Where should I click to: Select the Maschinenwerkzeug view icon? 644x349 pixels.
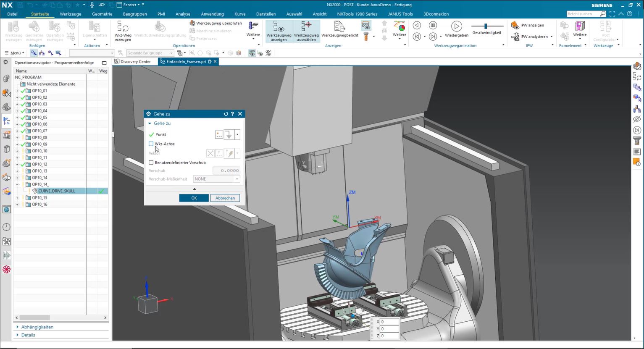[x=42, y=53]
